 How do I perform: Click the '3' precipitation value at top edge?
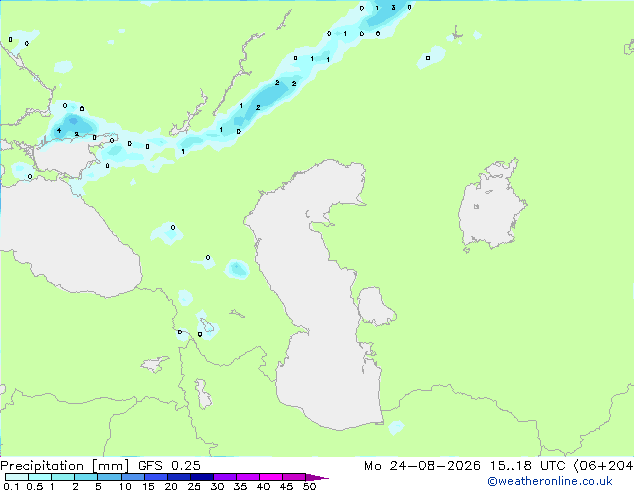393,7
